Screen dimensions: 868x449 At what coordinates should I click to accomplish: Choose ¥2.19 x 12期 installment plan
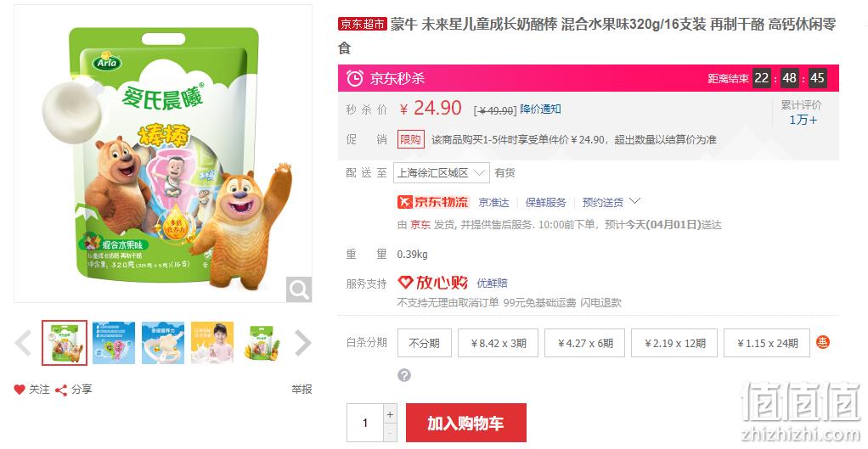tap(674, 343)
